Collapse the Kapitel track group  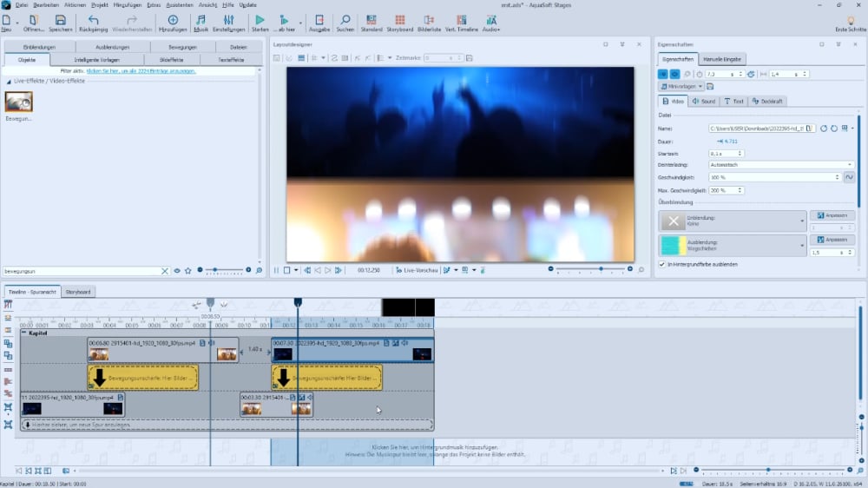24,333
